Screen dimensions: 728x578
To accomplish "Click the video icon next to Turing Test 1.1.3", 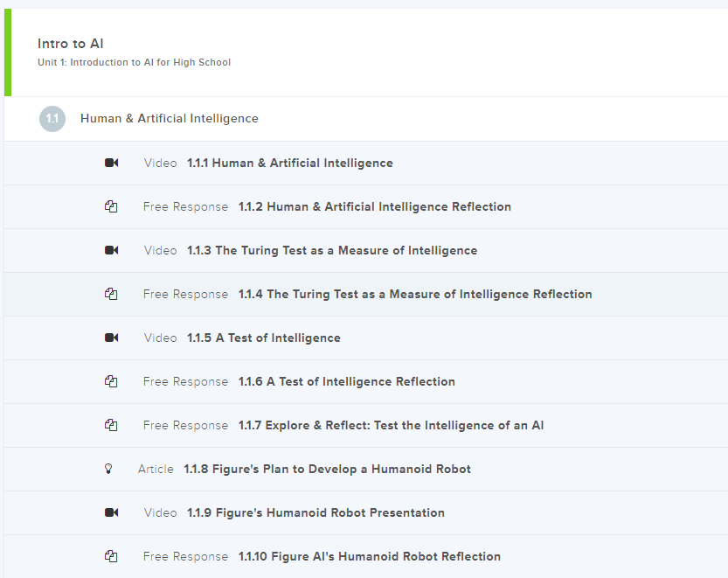I will pos(111,250).
